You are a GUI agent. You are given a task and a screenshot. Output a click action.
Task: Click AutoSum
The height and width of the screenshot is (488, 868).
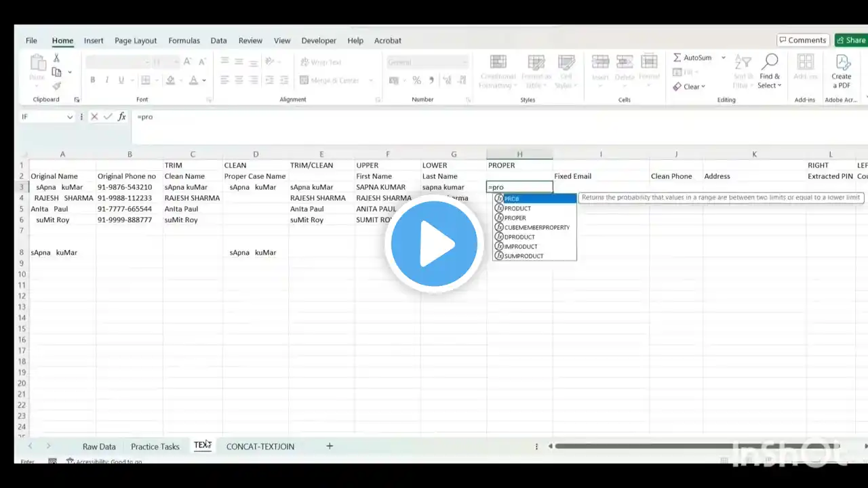692,58
